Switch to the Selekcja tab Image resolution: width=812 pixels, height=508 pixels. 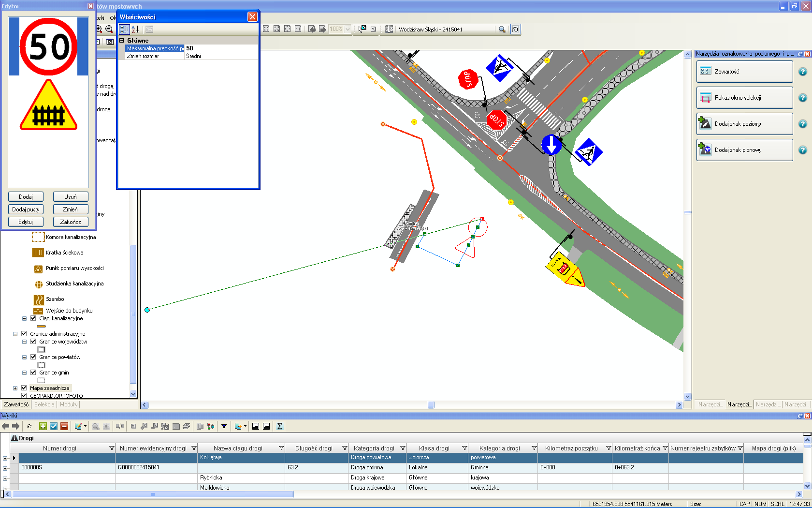[x=44, y=404]
